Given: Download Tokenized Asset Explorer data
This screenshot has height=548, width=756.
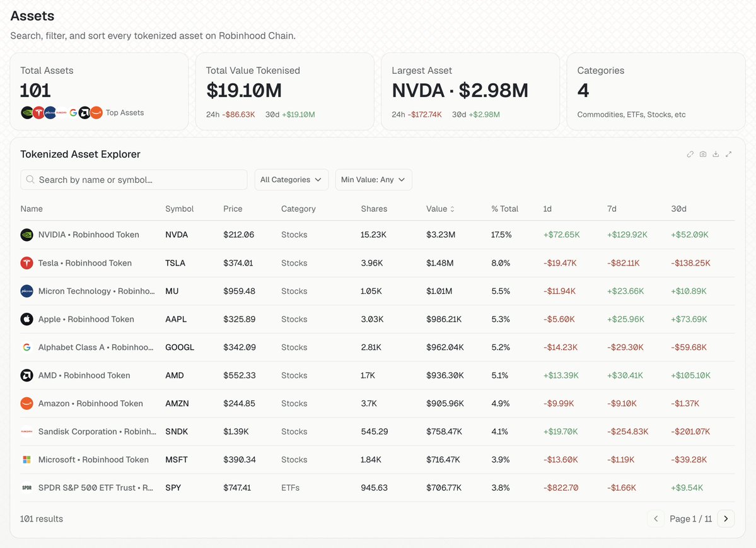Looking at the screenshot, I should coord(716,154).
